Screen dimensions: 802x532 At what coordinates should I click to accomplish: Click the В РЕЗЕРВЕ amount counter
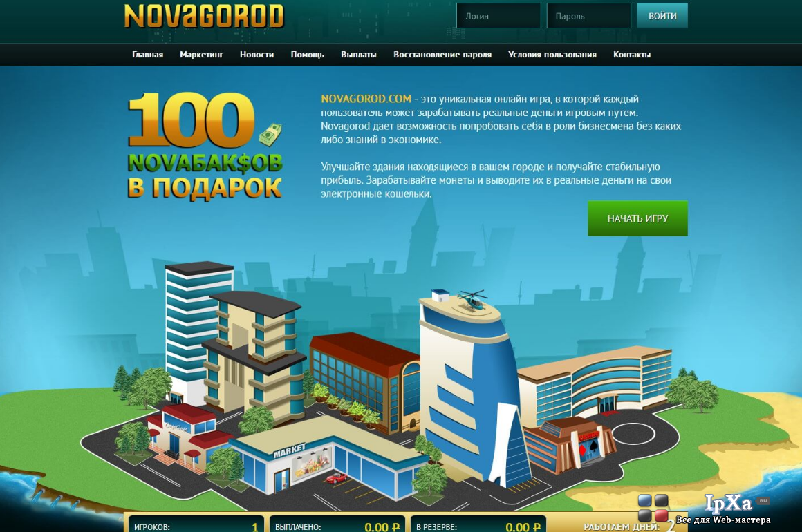tap(478, 525)
